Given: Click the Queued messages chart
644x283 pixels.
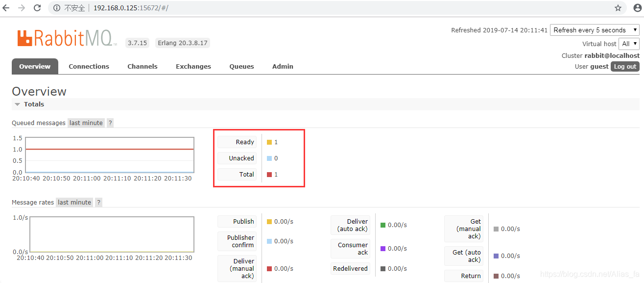Looking at the screenshot, I should [x=110, y=154].
